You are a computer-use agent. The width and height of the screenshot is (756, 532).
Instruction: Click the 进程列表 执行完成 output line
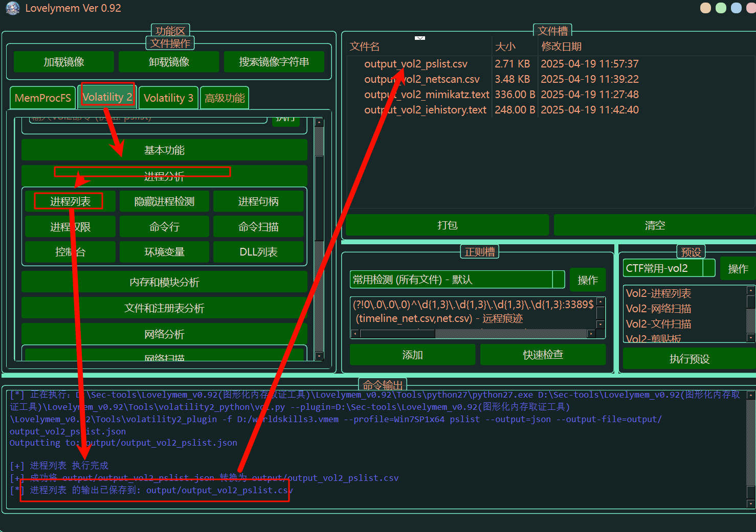click(x=59, y=466)
